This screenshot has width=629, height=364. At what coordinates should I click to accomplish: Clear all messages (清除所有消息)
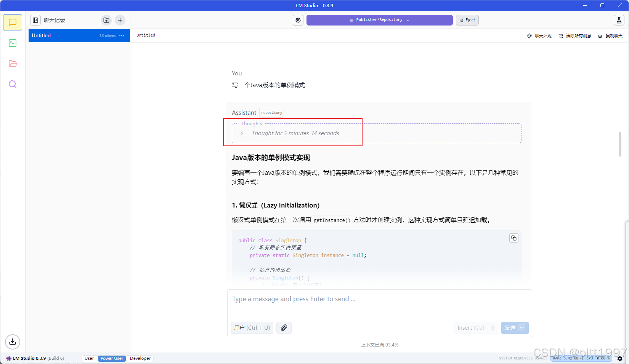pos(575,36)
